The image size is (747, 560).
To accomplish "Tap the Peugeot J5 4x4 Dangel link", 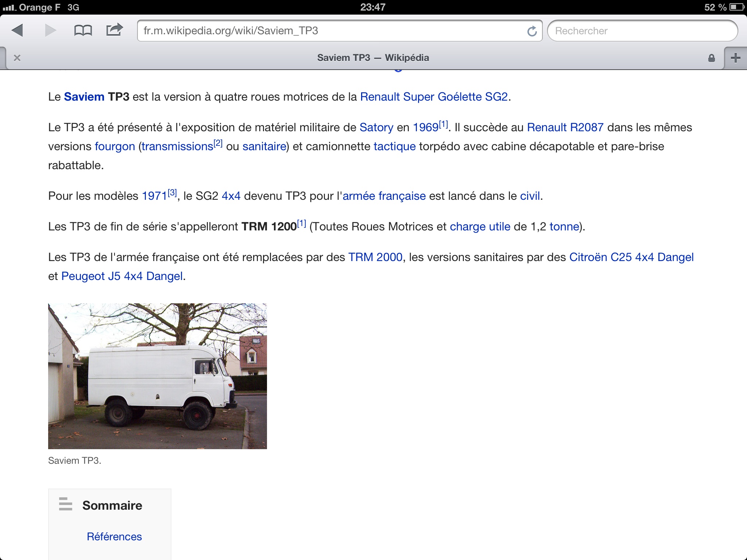I will click(x=122, y=276).
